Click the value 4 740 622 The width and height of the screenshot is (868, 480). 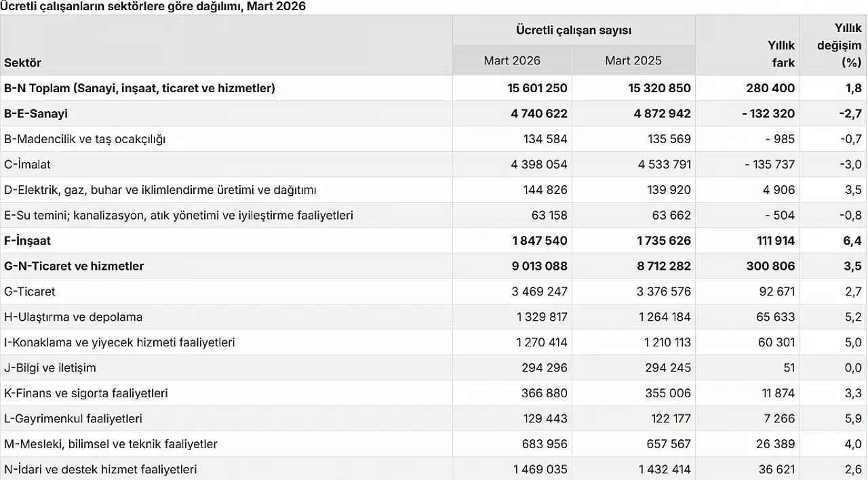[540, 114]
